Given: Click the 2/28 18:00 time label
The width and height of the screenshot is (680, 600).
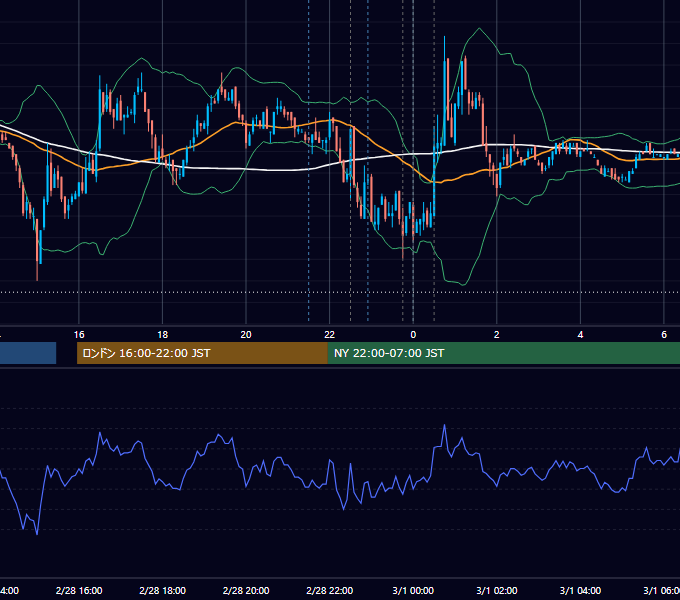Looking at the screenshot, I should pos(163,591).
